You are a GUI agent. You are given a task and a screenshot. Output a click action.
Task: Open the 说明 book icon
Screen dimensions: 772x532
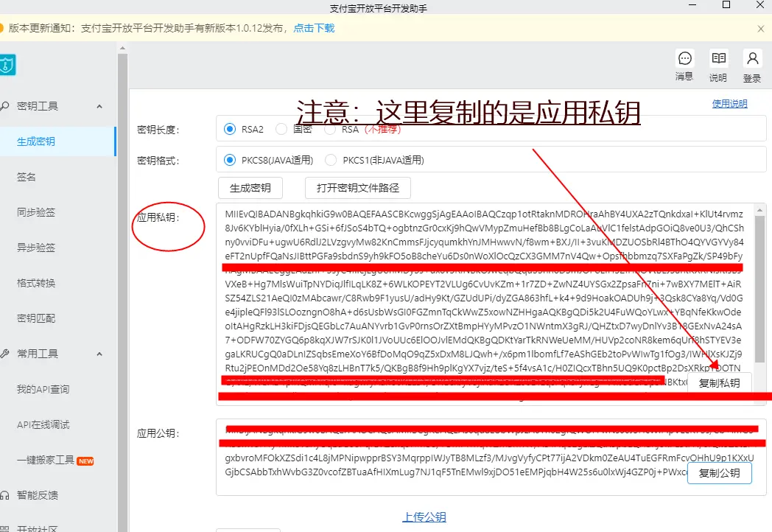pos(718,59)
